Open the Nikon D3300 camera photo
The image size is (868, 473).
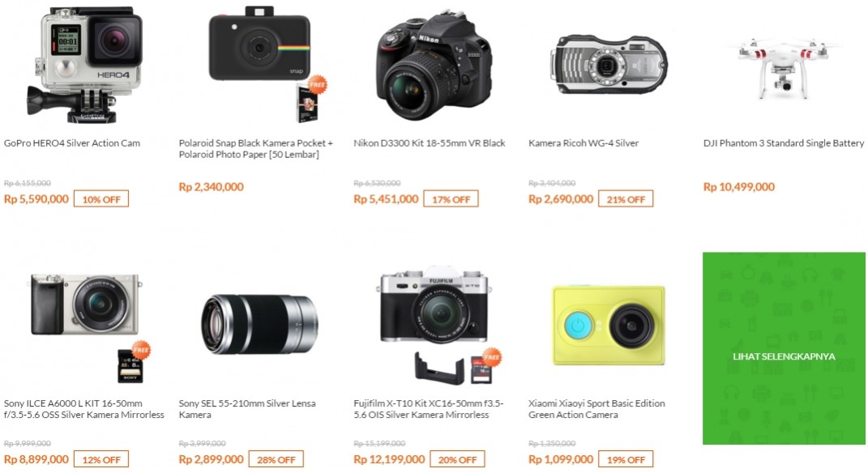(x=434, y=66)
